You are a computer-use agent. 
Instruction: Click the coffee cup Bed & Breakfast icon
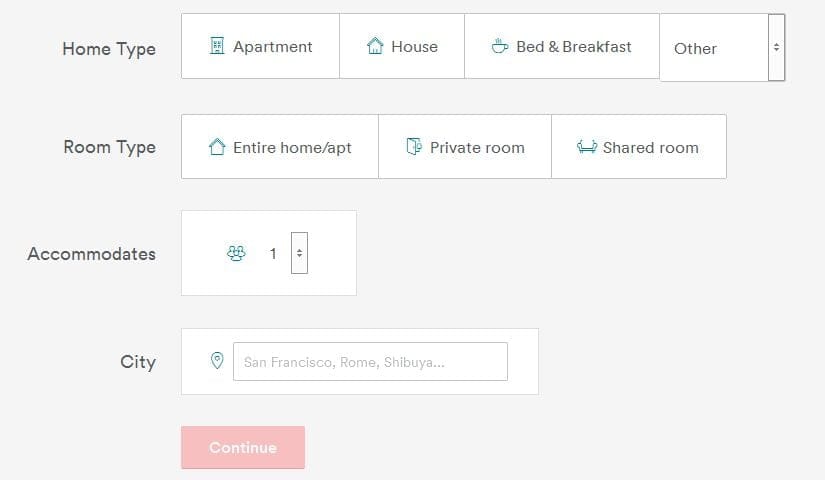click(x=499, y=46)
